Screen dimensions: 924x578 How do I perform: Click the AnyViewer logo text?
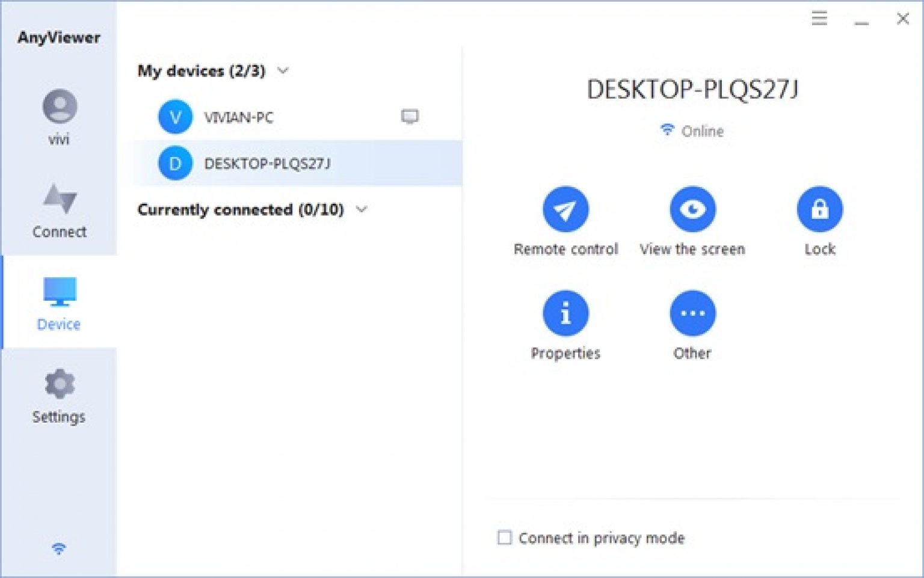[58, 37]
